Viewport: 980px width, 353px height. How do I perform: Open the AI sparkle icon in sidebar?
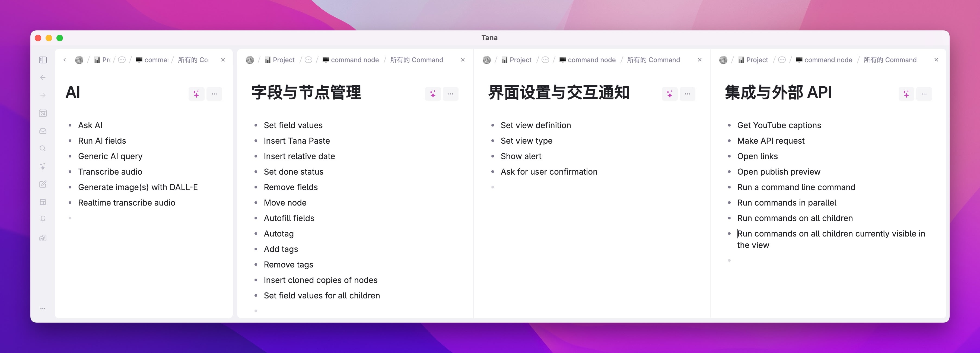click(x=43, y=166)
